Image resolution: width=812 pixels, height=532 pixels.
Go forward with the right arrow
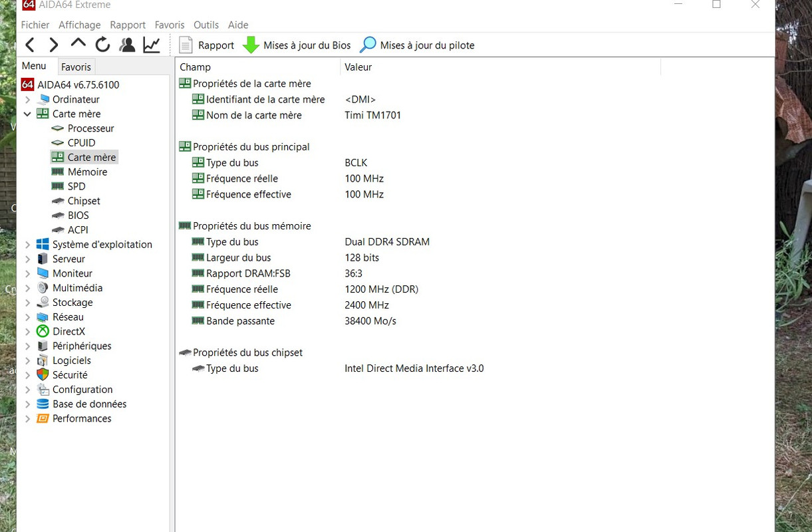54,45
